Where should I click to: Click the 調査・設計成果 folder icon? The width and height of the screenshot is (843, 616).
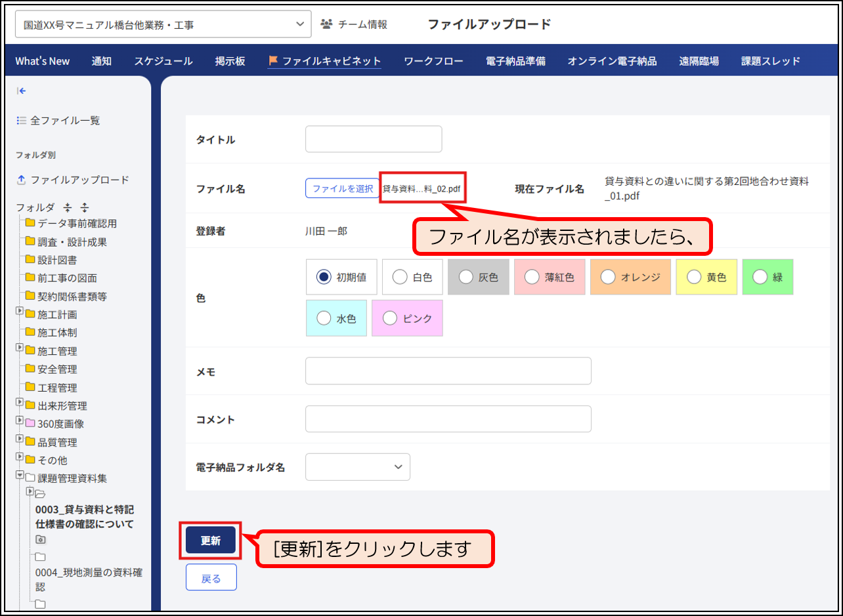point(30,241)
